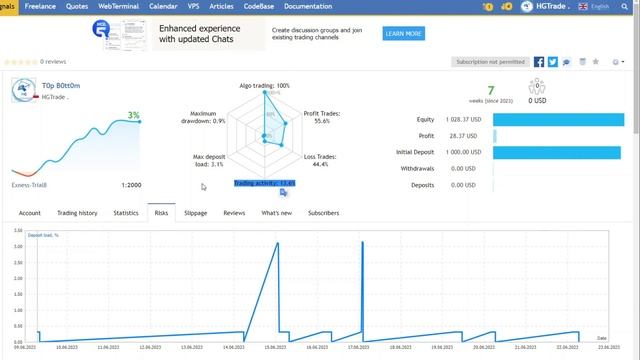
Task: Open the Calendar page
Action: 163,7
